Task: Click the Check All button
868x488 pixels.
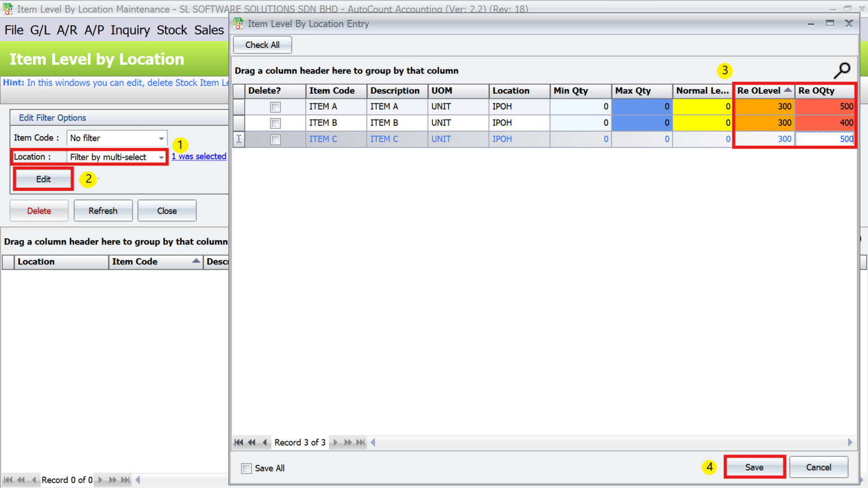Action: [262, 45]
